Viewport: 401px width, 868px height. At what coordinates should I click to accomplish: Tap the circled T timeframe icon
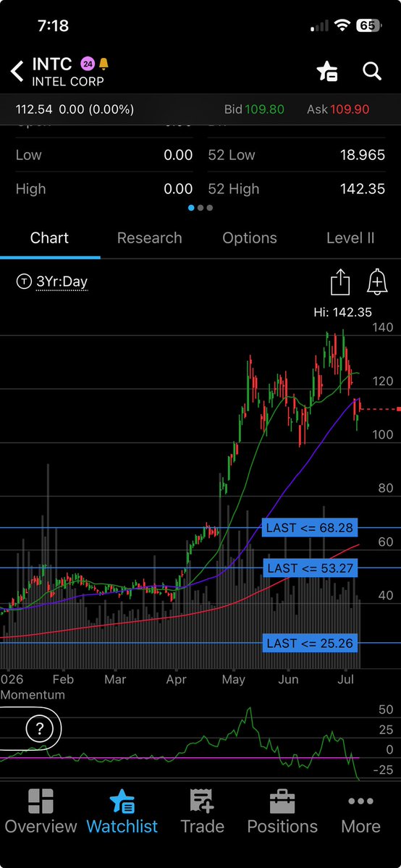(24, 282)
